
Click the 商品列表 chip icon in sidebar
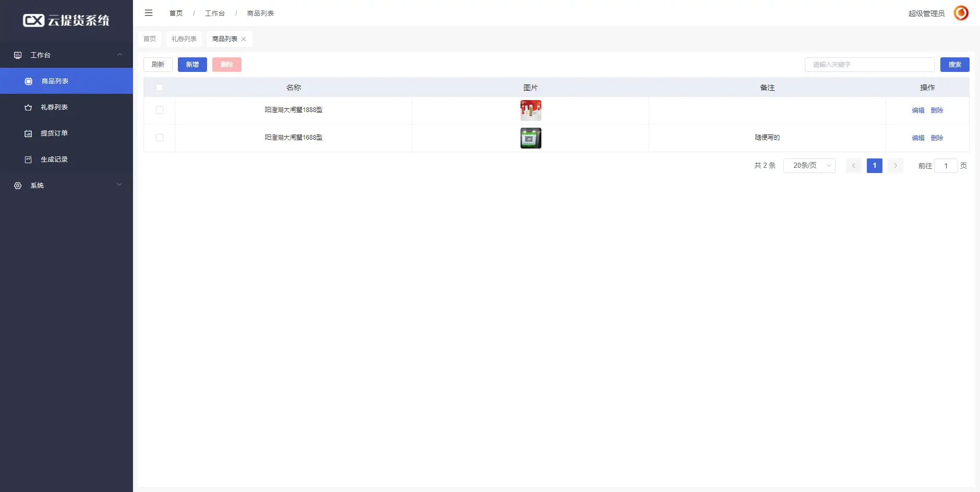(x=29, y=81)
